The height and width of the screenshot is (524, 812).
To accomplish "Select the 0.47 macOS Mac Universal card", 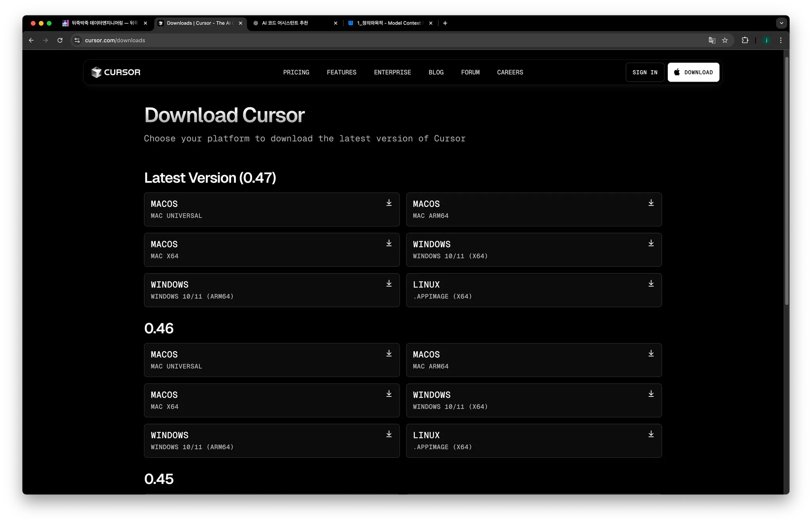I will point(272,209).
